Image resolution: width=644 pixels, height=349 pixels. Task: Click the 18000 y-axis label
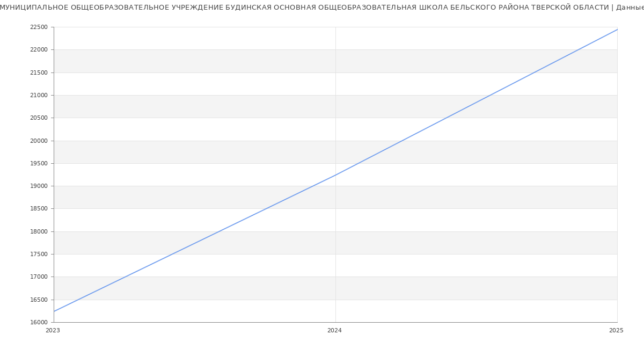point(39,232)
